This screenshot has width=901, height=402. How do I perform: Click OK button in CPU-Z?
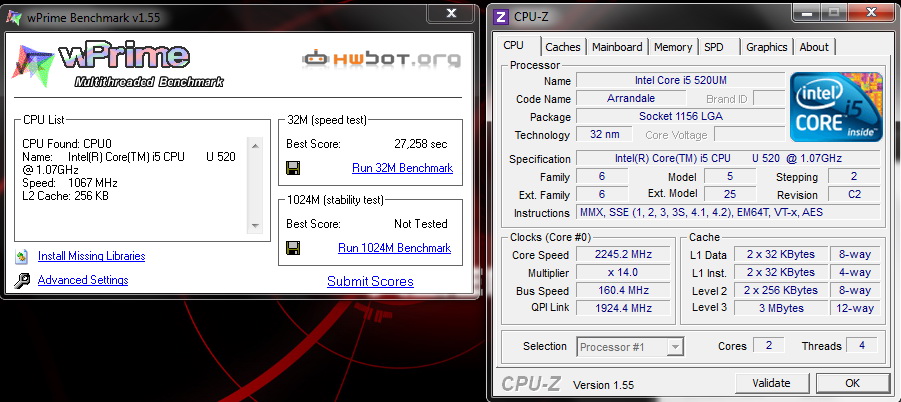[x=853, y=383]
